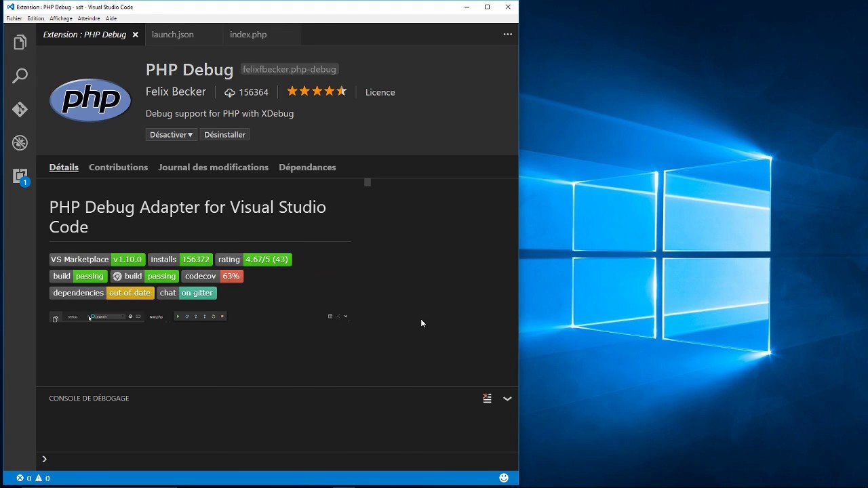Select Journal des modifications tab

click(x=213, y=167)
